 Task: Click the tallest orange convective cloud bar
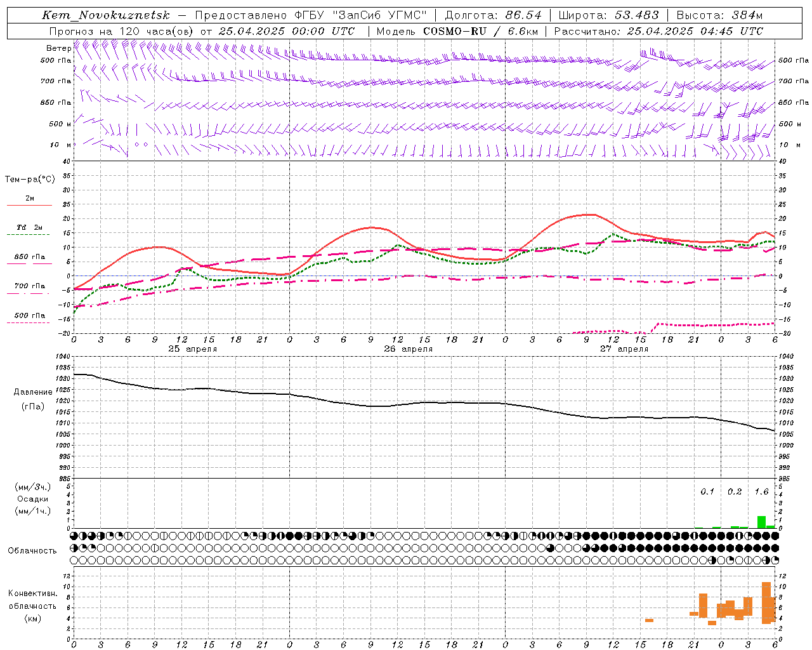(766, 602)
